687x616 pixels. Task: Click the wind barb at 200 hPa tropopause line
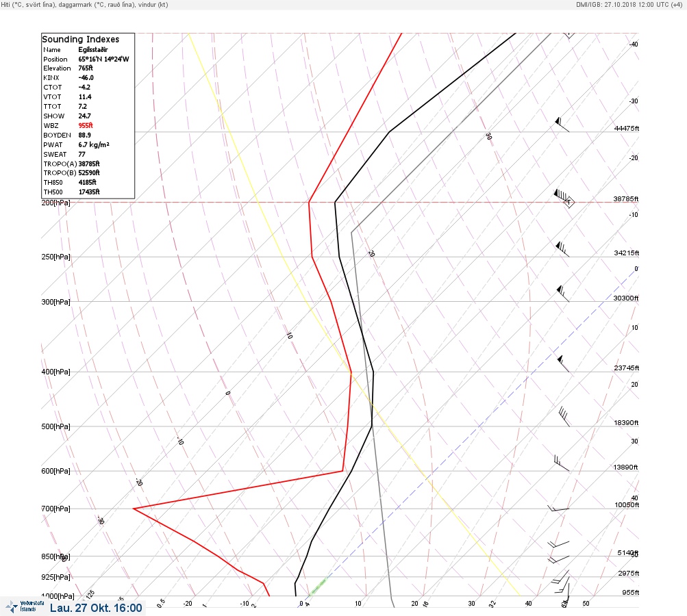(564, 198)
